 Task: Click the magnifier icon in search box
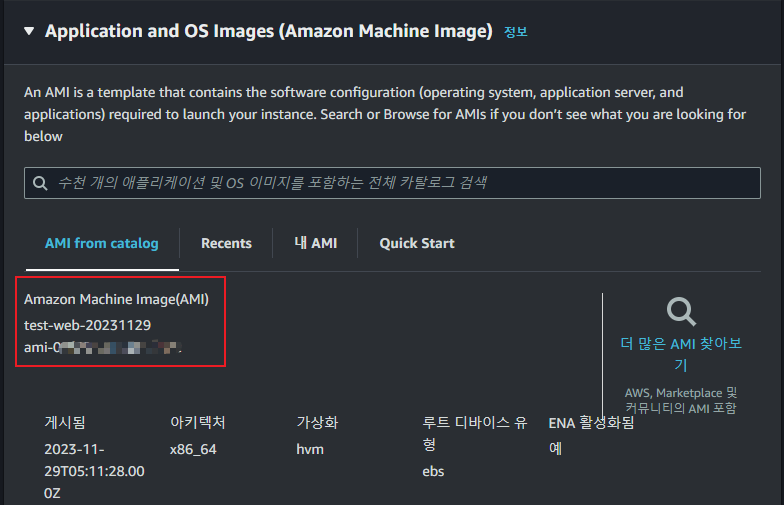click(40, 183)
